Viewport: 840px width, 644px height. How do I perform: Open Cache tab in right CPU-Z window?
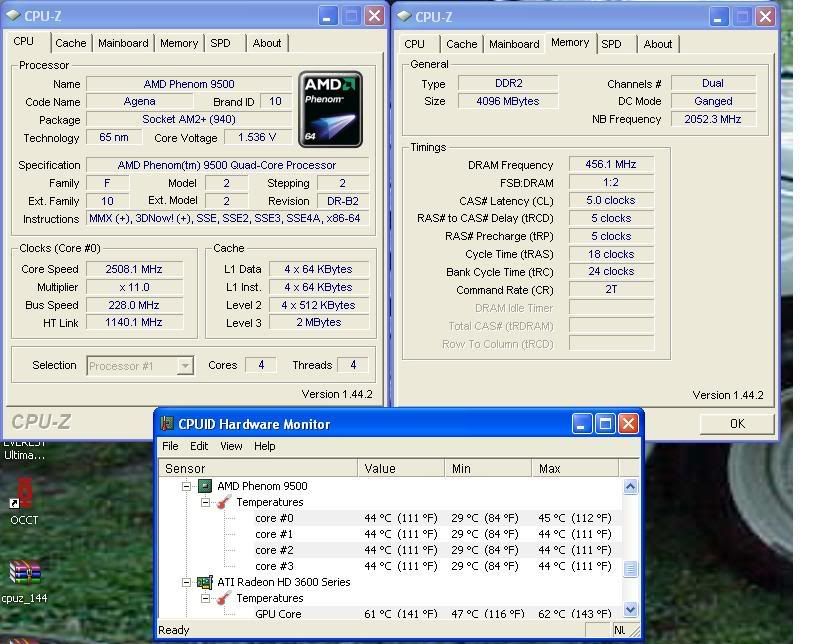pyautogui.click(x=462, y=44)
